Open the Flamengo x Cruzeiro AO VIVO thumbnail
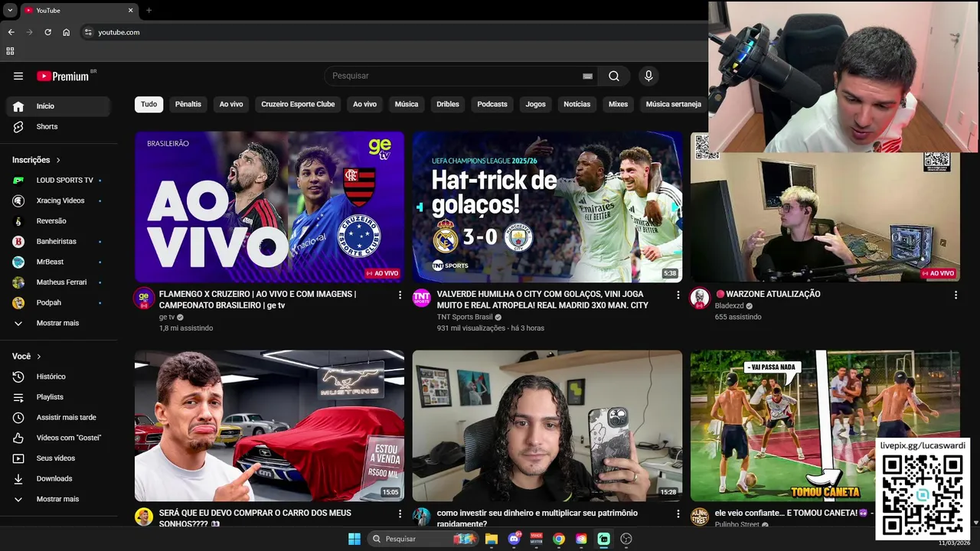 [x=269, y=207]
